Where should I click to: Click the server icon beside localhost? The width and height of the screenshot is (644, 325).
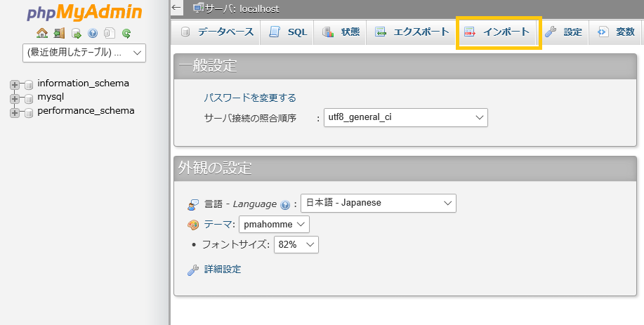[199, 8]
